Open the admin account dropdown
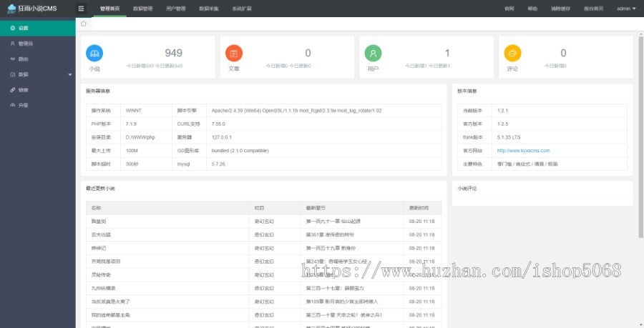 click(625, 9)
